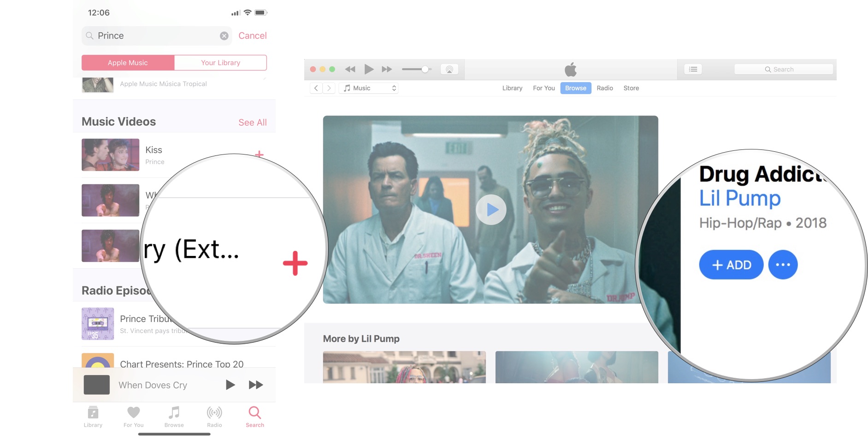Screen dimensions: 868x440
Task: Select the Browse tab in iTunes
Action: [x=576, y=88]
